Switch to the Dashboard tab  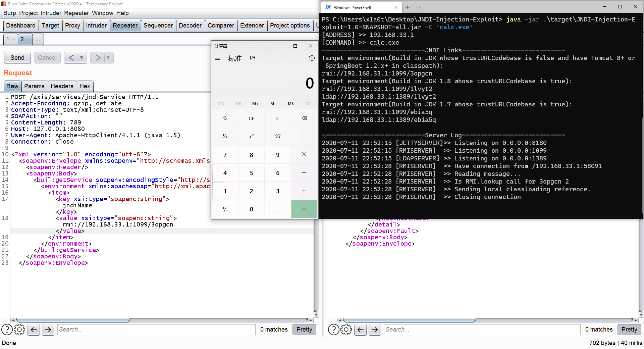[x=20, y=26]
